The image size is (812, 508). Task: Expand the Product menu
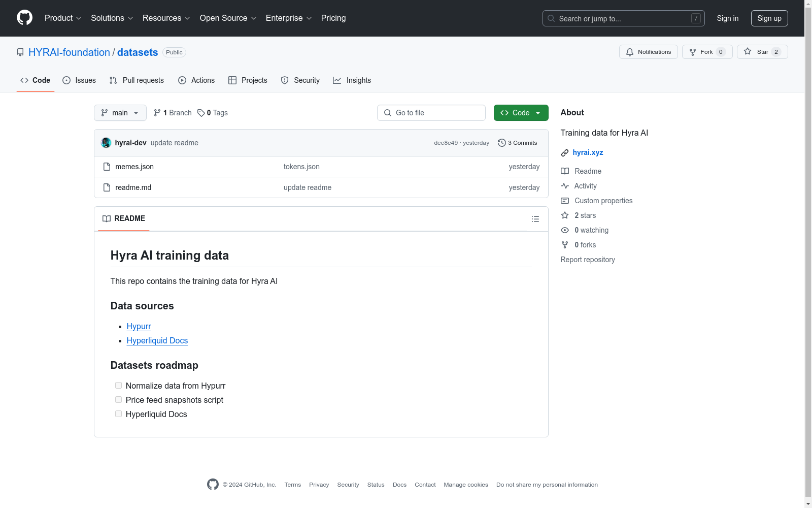click(63, 18)
